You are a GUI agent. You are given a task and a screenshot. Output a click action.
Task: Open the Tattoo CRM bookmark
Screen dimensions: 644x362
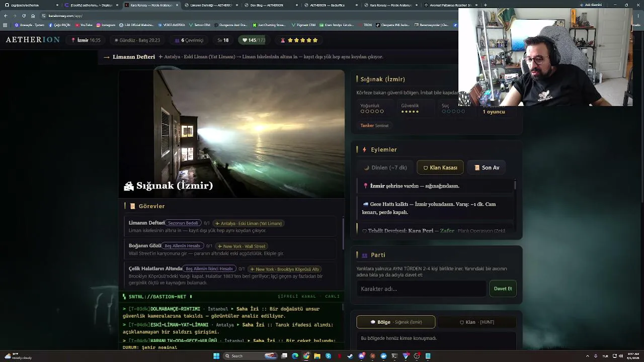click(200, 25)
